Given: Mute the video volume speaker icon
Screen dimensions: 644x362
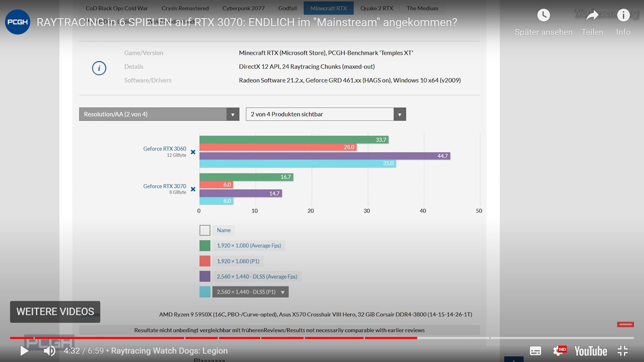Looking at the screenshot, I should 50,351.
